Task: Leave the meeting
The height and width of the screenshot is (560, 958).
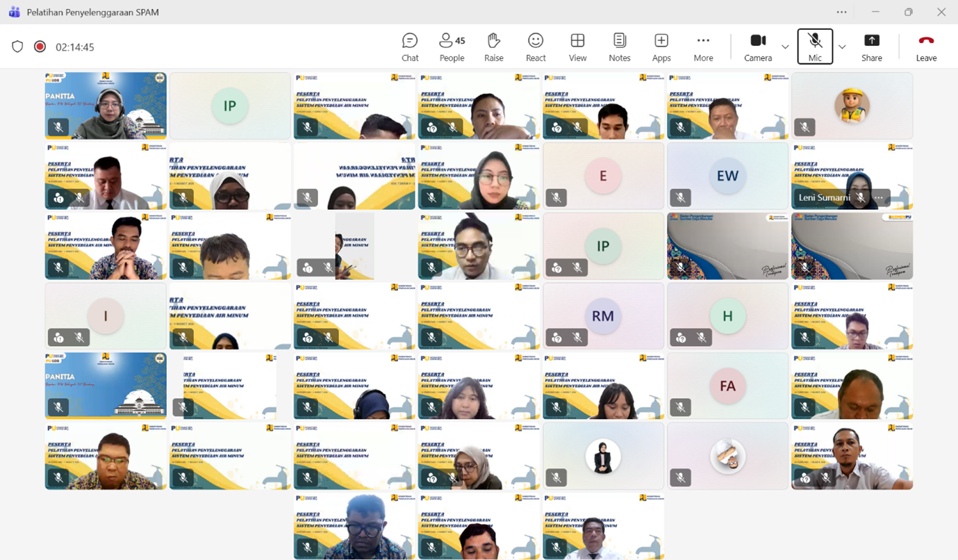Action: [x=925, y=47]
